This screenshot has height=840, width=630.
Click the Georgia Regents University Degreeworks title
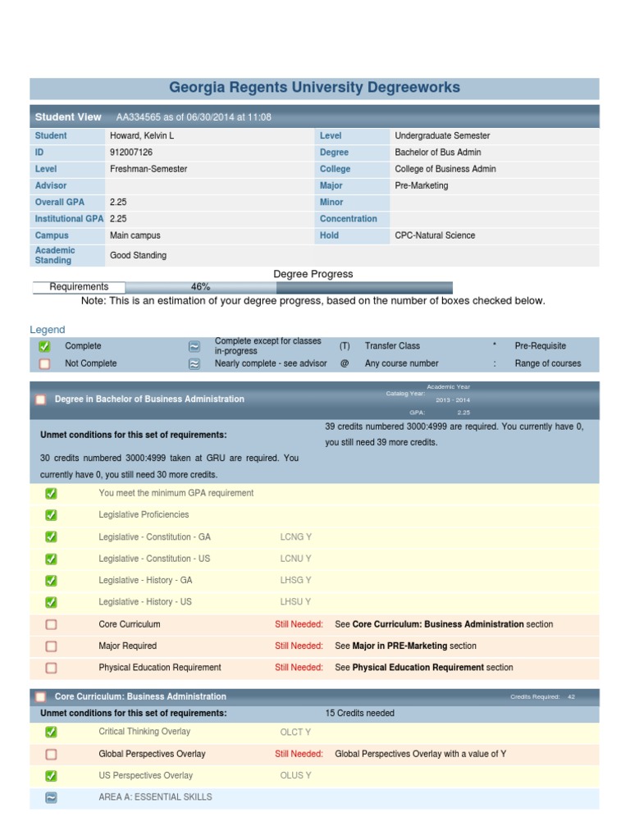(x=314, y=87)
